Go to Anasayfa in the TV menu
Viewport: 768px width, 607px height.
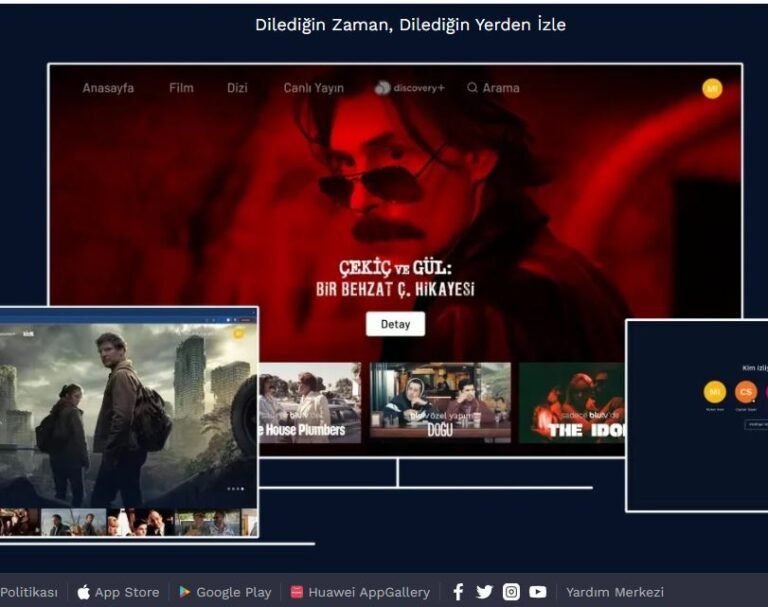point(108,88)
